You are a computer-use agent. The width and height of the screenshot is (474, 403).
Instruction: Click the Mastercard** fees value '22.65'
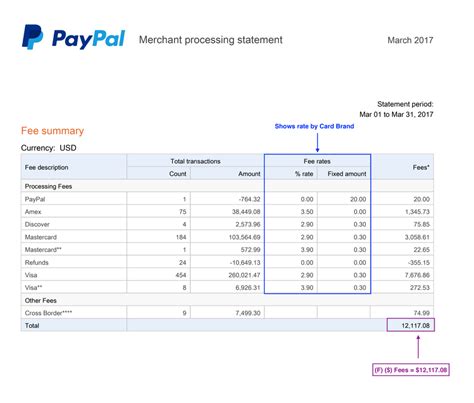(x=421, y=250)
